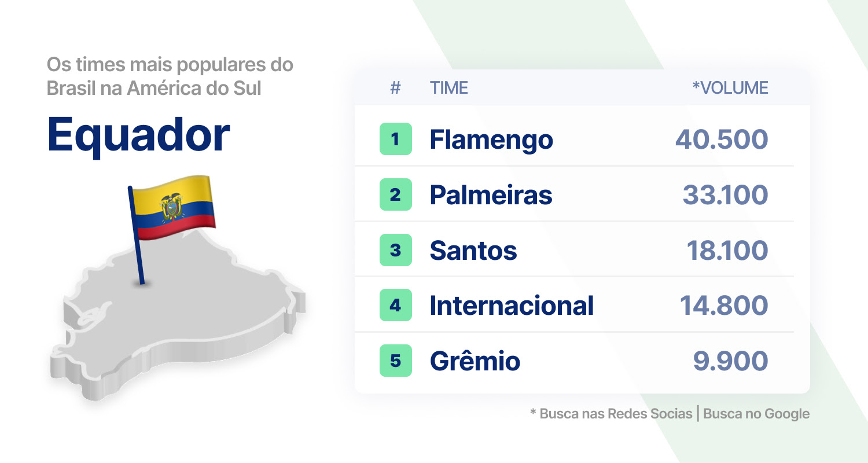
Task: Select the Internacional team name
Action: coord(512,306)
